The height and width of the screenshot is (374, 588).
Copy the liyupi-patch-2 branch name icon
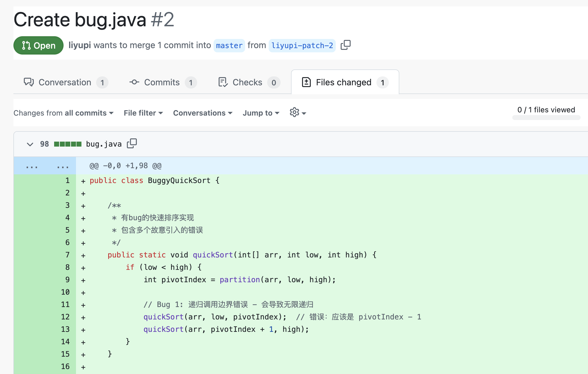(345, 45)
